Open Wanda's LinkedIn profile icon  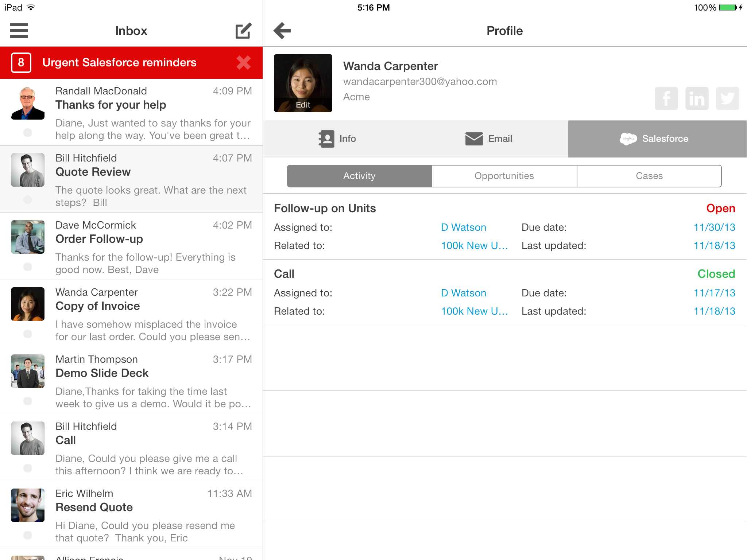(697, 98)
